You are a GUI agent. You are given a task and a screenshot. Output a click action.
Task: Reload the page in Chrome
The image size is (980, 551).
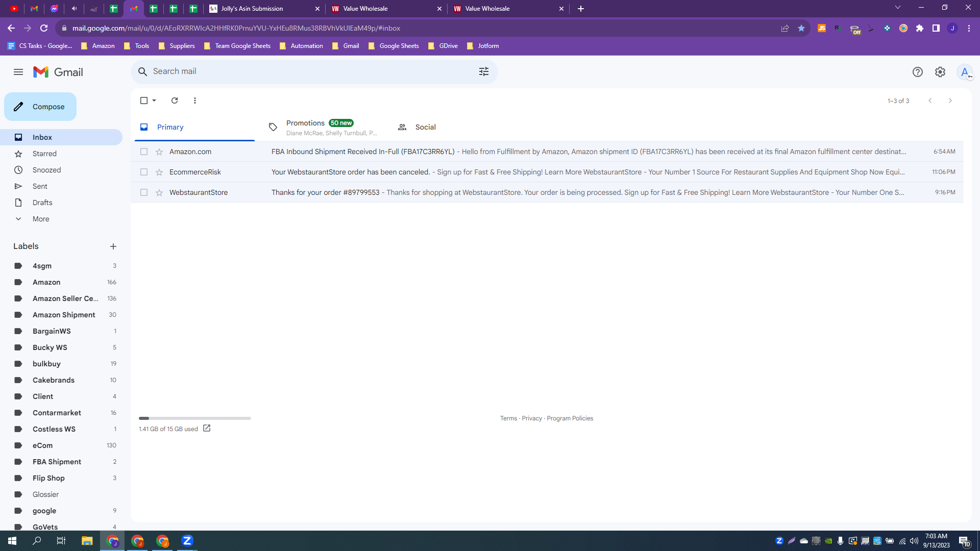click(x=44, y=28)
